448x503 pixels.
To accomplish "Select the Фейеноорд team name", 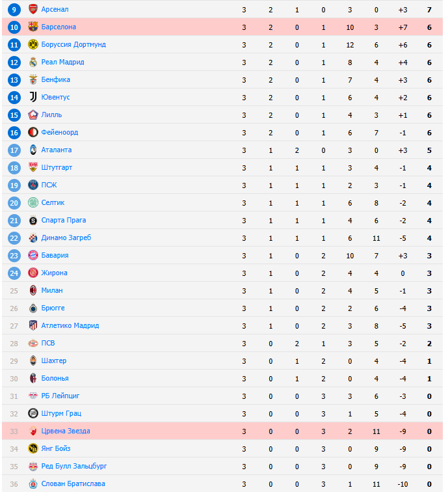I will click(x=59, y=132).
